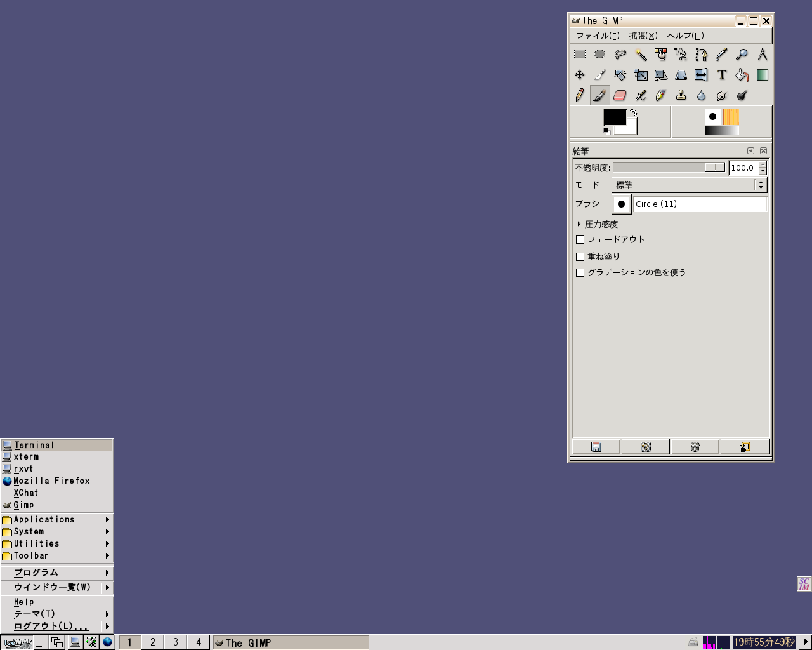Select the Crop knife tool
Image resolution: width=812 pixels, height=650 pixels.
(600, 75)
